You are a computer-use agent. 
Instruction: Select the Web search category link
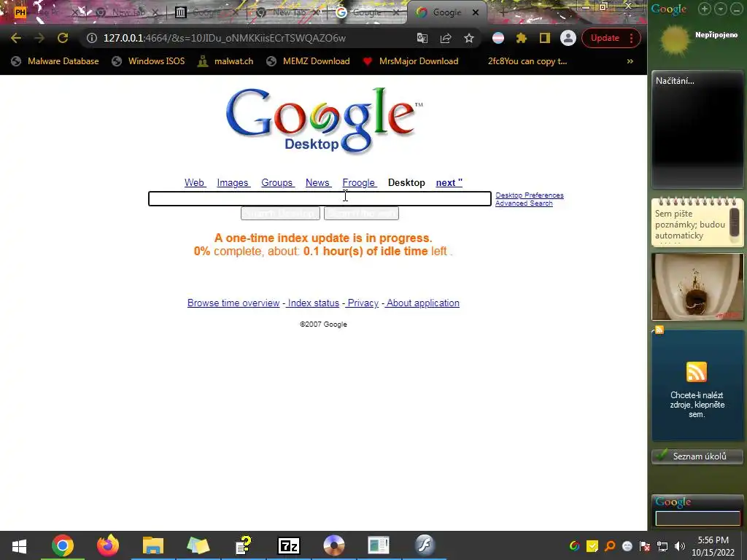tap(194, 182)
